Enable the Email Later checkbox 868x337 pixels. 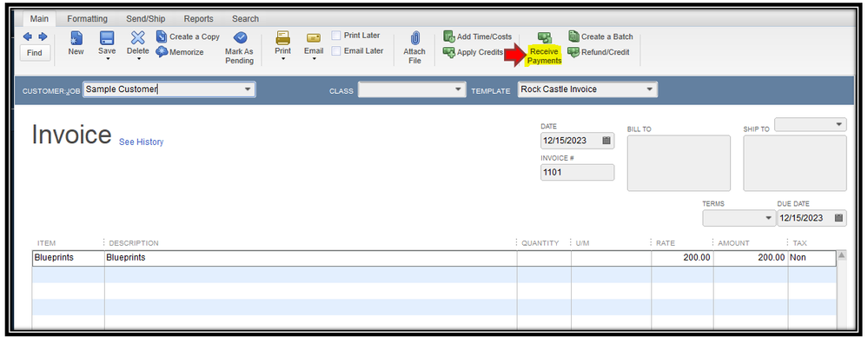coord(336,51)
